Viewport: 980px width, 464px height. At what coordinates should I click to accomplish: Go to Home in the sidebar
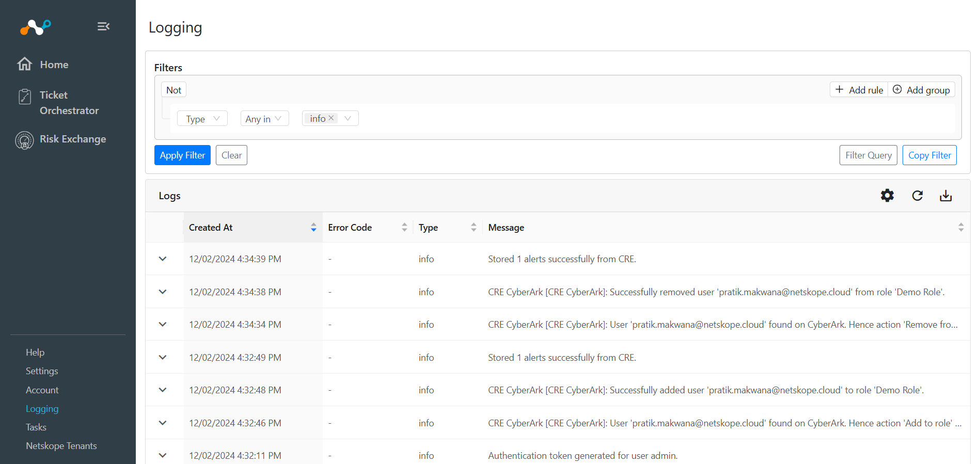(54, 65)
